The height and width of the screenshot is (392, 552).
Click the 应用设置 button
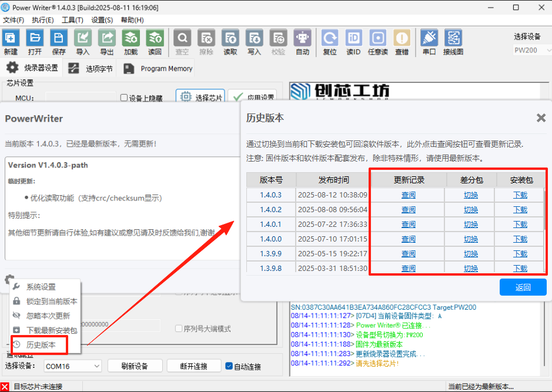252,97
